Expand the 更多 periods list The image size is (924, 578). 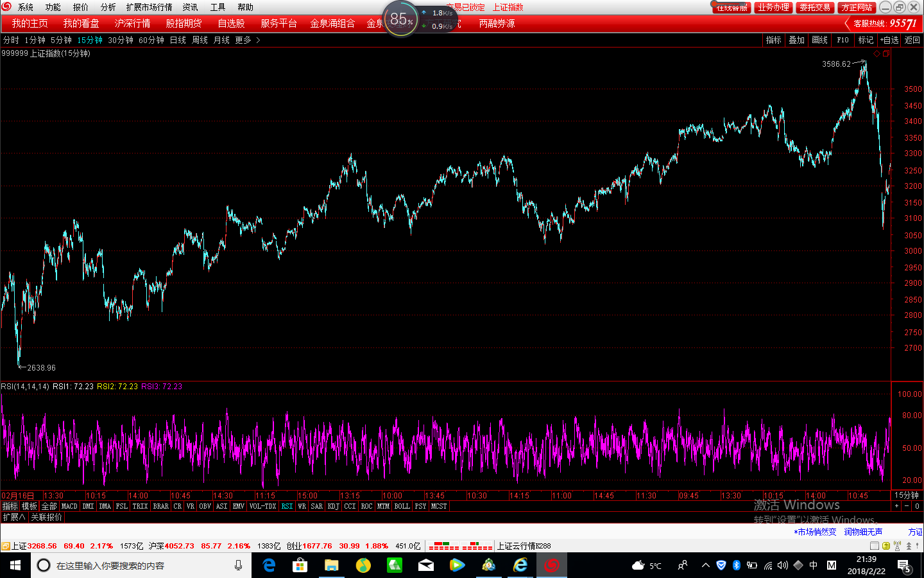247,40
